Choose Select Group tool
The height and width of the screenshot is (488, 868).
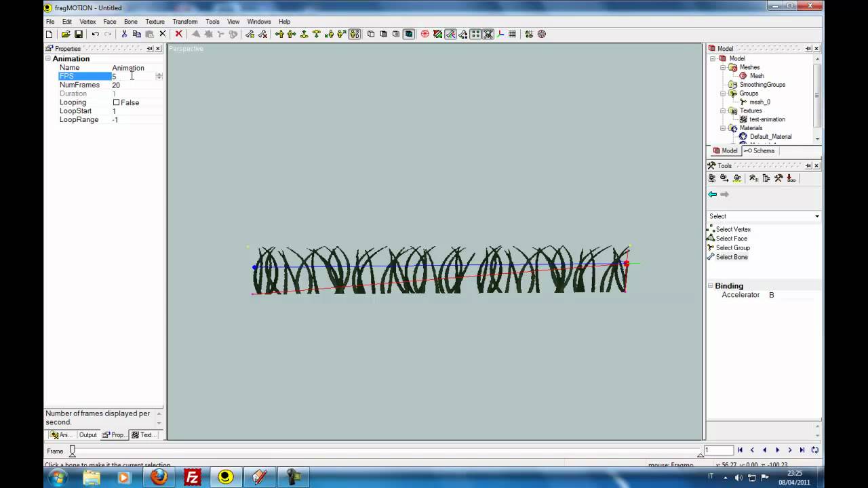tap(729, 248)
